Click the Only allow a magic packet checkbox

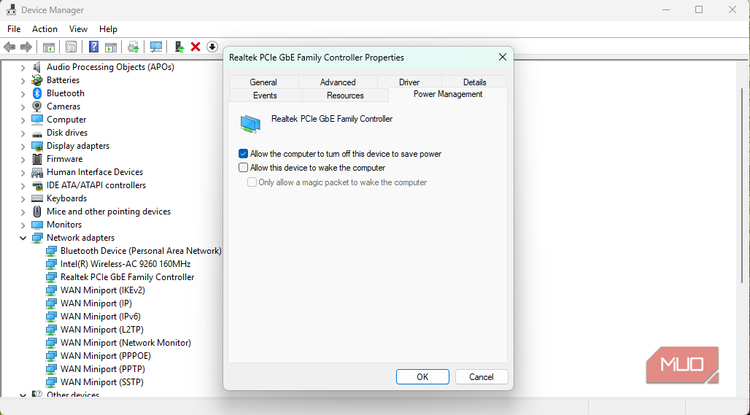(252, 182)
